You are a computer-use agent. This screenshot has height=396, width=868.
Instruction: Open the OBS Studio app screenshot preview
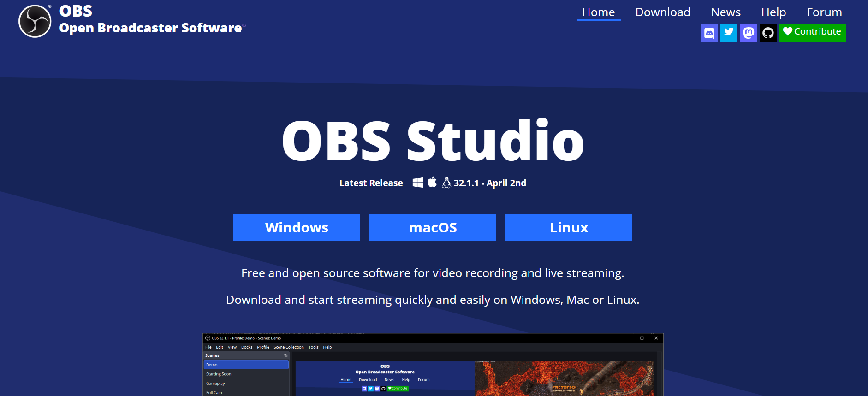[x=433, y=365]
